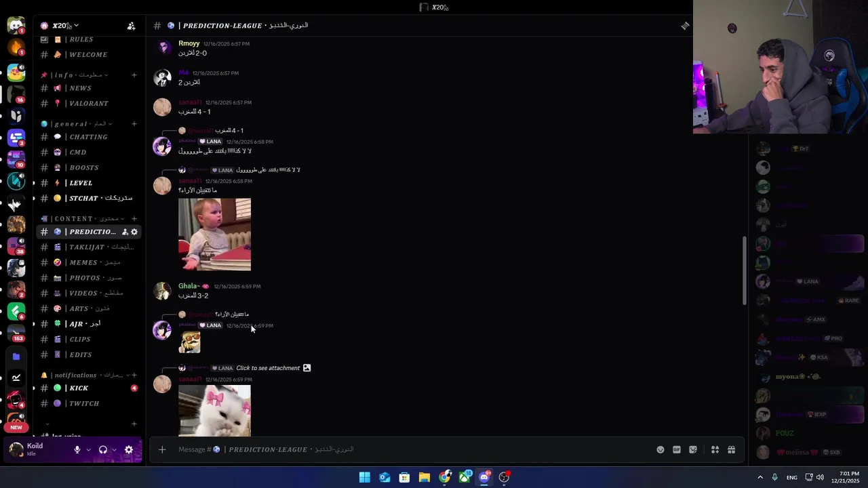Open the emoji picker
Viewport: 868px width, 488px height.
[660, 449]
